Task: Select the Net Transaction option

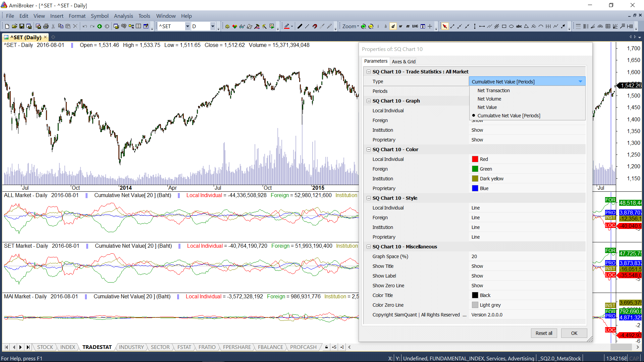Action: coord(493,90)
